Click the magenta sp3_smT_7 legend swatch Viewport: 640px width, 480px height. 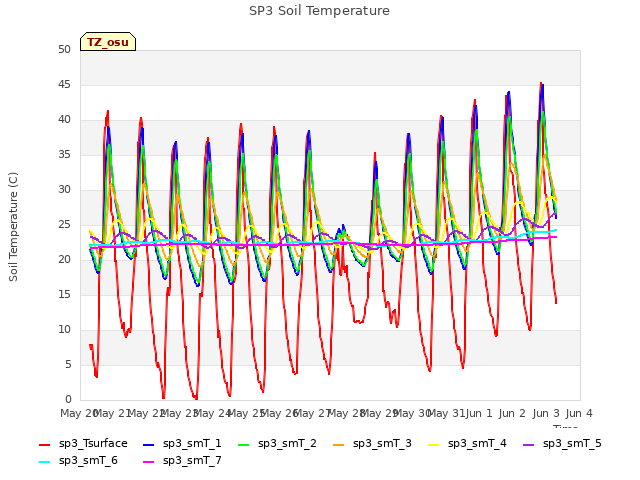tap(149, 462)
